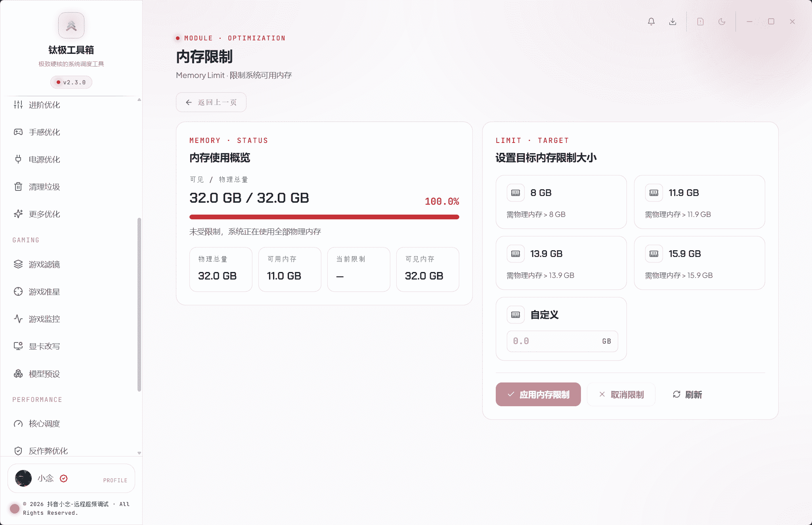
Task: Click the alert document icon in title bar
Action: tap(700, 21)
